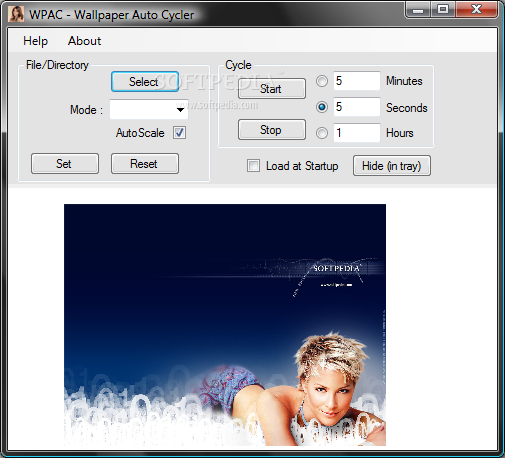
Task: Focus the Minutes value field
Action: [x=357, y=81]
